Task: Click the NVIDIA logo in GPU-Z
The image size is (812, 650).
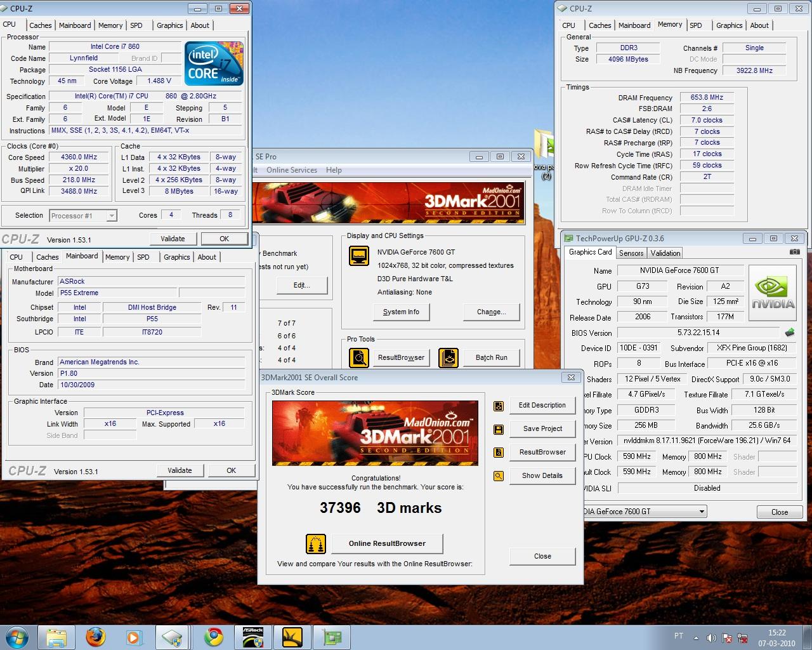Action: tap(773, 294)
